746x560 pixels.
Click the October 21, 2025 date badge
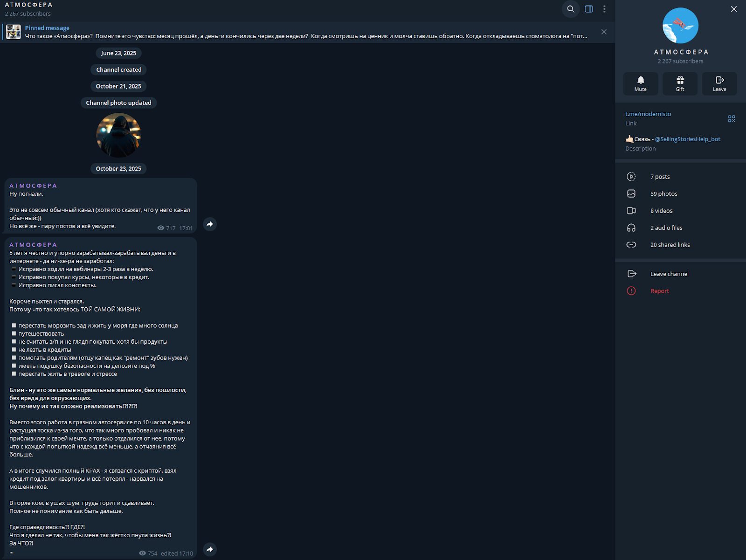[x=118, y=86]
